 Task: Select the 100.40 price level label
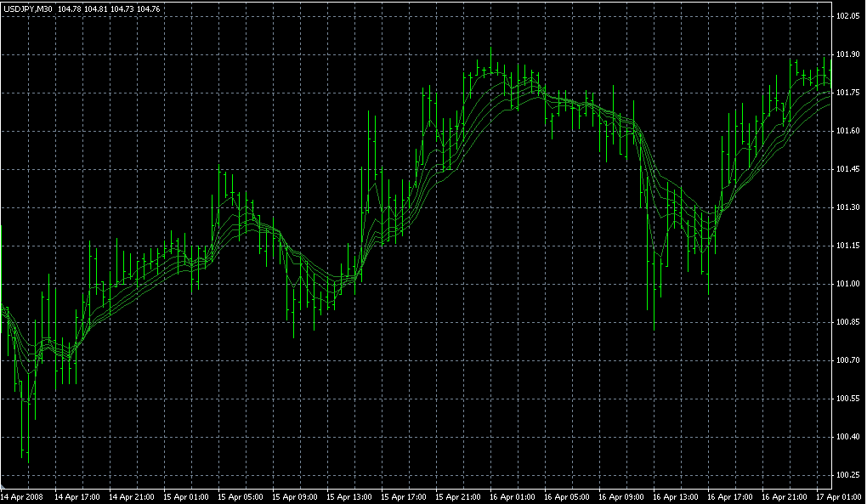[x=848, y=437]
